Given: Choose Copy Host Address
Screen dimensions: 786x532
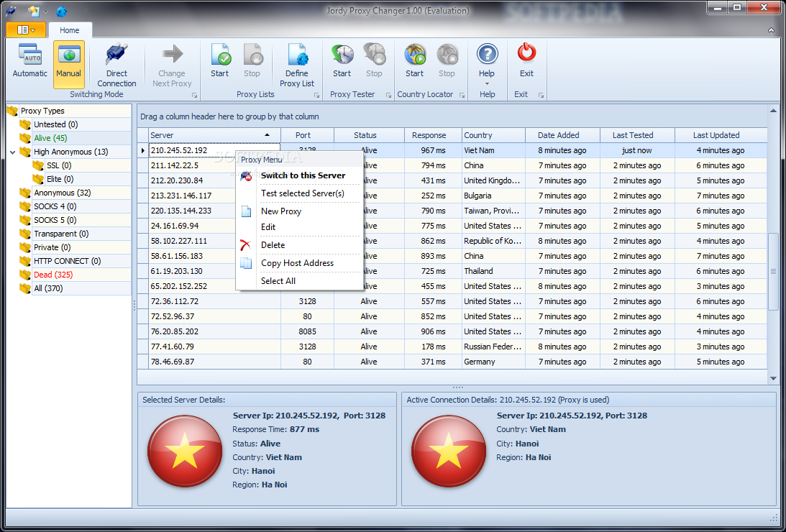Looking at the screenshot, I should pyautogui.click(x=300, y=263).
